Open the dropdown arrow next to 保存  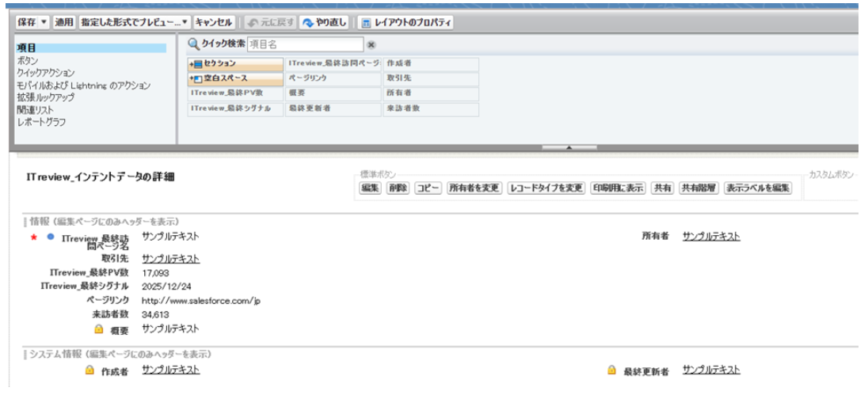45,23
